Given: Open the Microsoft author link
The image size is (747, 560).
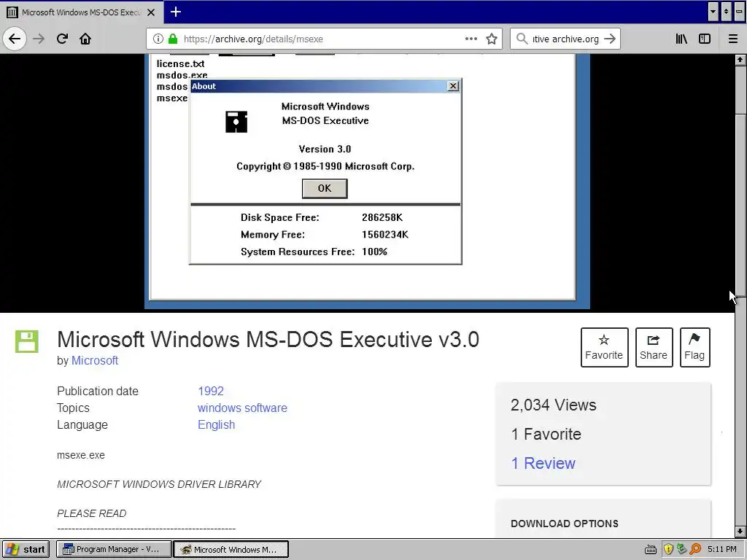Looking at the screenshot, I should [95, 360].
